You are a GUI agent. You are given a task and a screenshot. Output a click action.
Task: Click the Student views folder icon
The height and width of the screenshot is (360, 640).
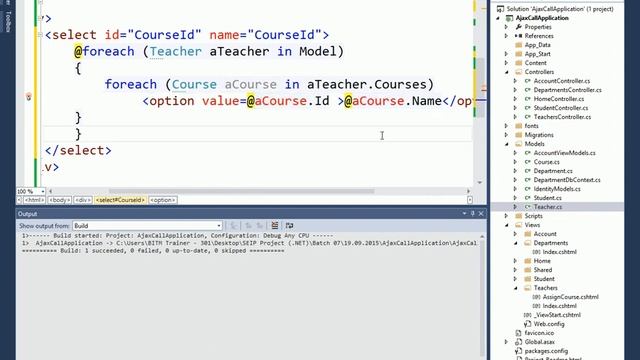(527, 279)
